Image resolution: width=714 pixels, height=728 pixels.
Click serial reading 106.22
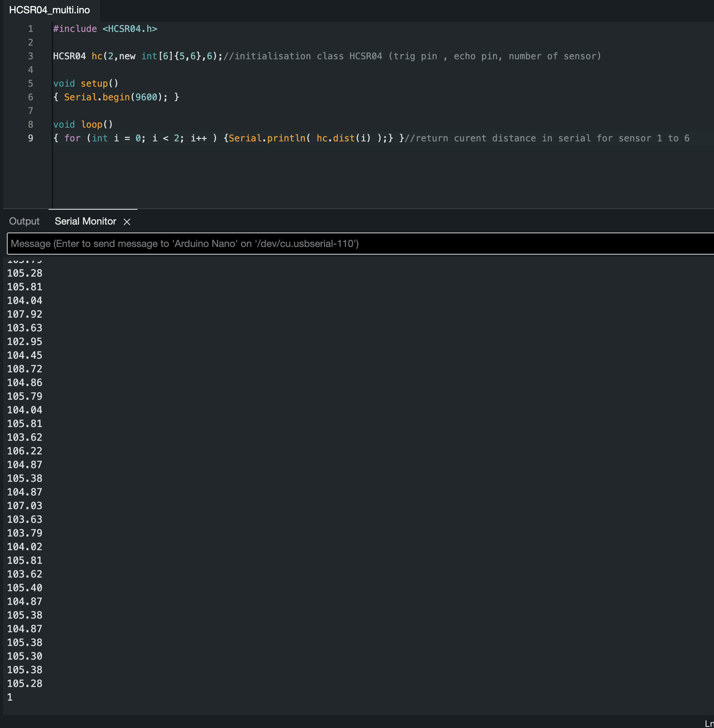[x=25, y=451]
